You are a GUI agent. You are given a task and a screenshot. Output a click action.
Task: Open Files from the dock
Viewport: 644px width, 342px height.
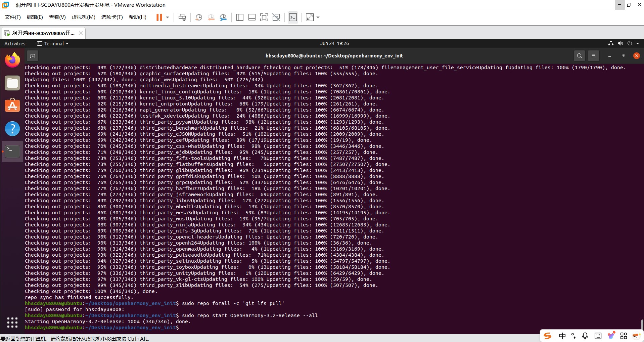point(12,83)
